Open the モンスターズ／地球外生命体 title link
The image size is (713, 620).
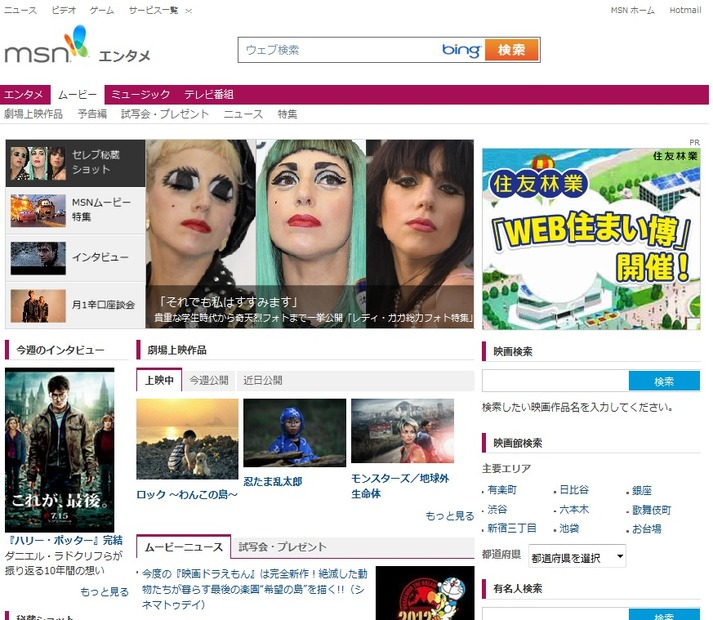click(x=400, y=486)
